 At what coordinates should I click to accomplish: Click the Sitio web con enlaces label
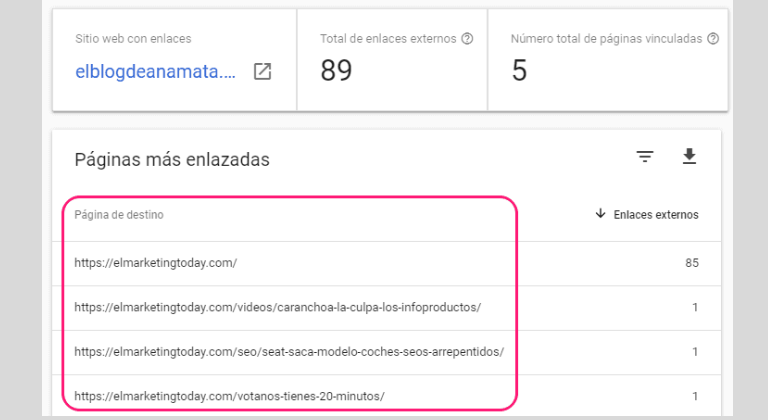(133, 39)
